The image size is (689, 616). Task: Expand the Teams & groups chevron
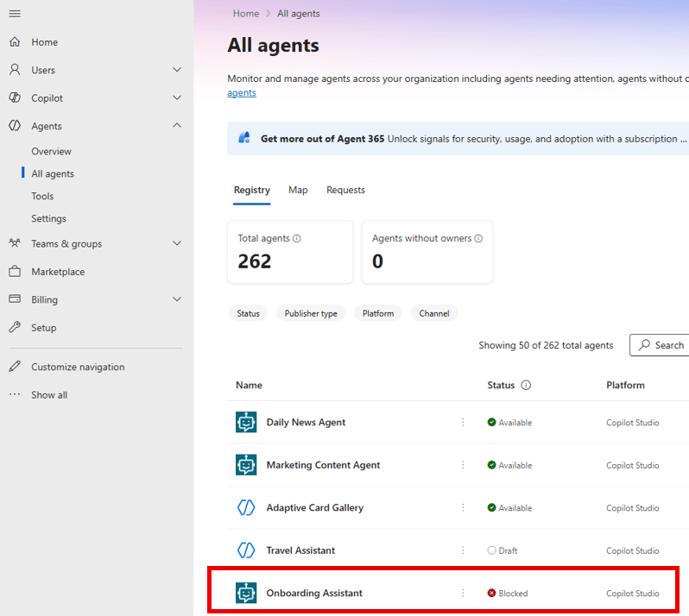(x=177, y=243)
